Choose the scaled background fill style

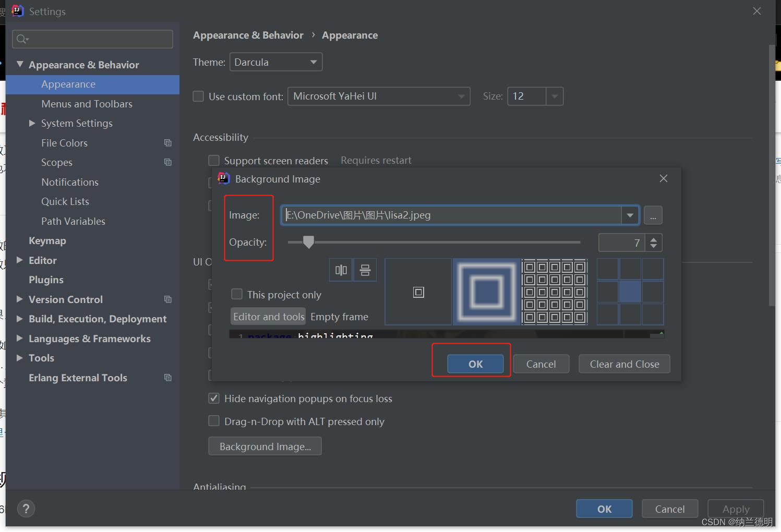pyautogui.click(x=486, y=292)
